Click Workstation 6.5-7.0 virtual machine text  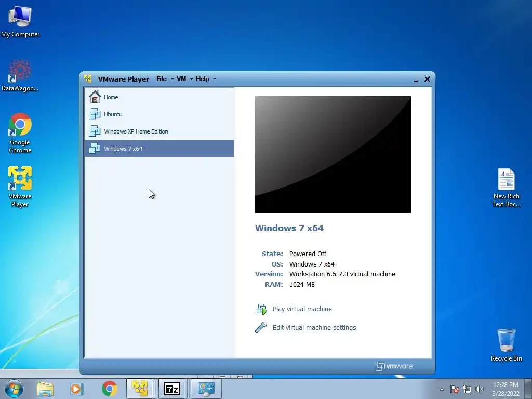[342, 274]
